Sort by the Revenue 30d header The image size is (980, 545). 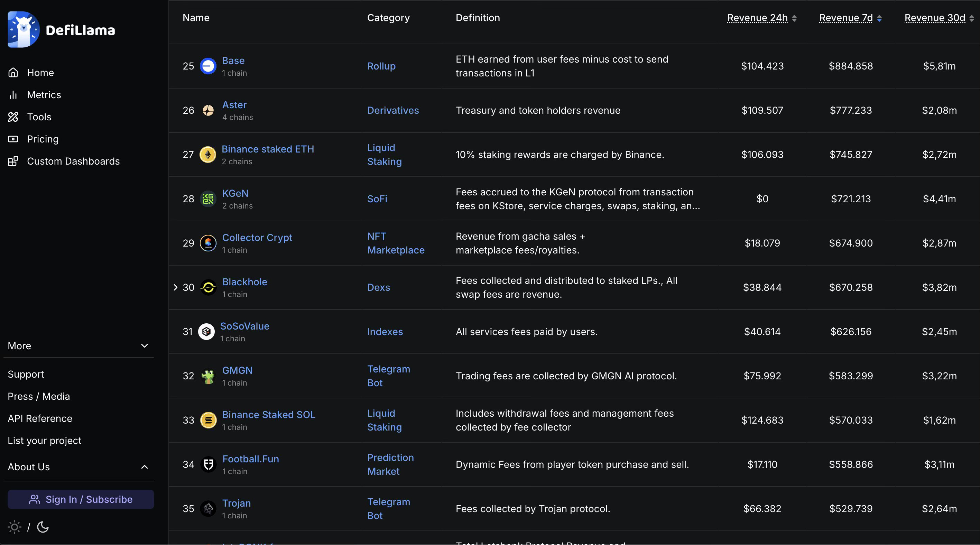pyautogui.click(x=934, y=18)
